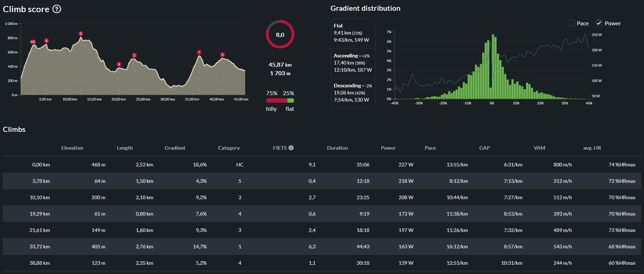Click the HC category cell in the table
Image resolution: width=644 pixels, height=274 pixels.
tap(240, 165)
